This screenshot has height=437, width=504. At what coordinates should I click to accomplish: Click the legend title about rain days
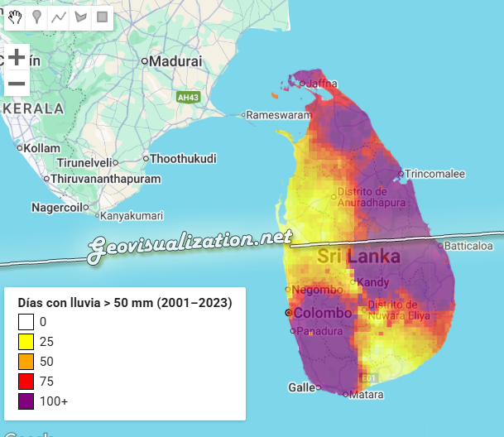coord(124,303)
